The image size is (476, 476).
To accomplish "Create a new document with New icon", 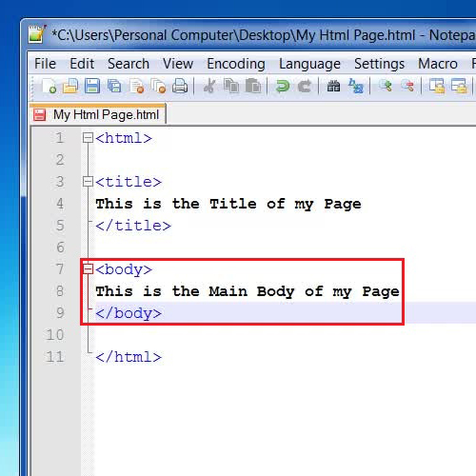I will 50,86.
